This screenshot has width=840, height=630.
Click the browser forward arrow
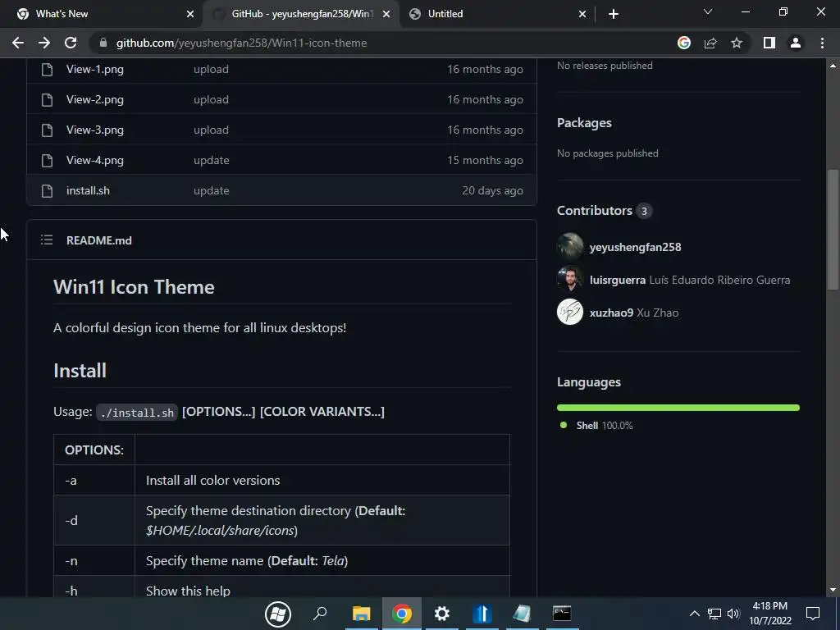coord(44,43)
